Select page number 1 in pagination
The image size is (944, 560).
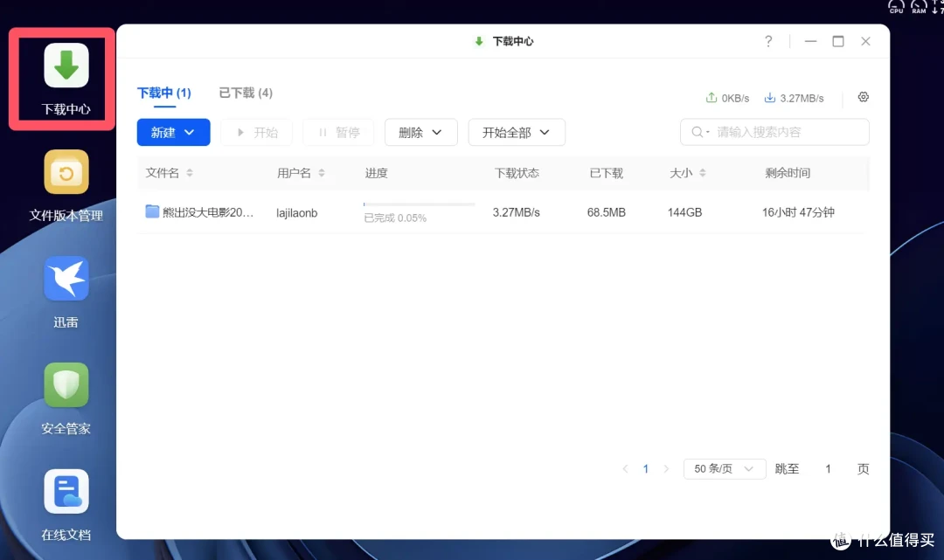645,468
